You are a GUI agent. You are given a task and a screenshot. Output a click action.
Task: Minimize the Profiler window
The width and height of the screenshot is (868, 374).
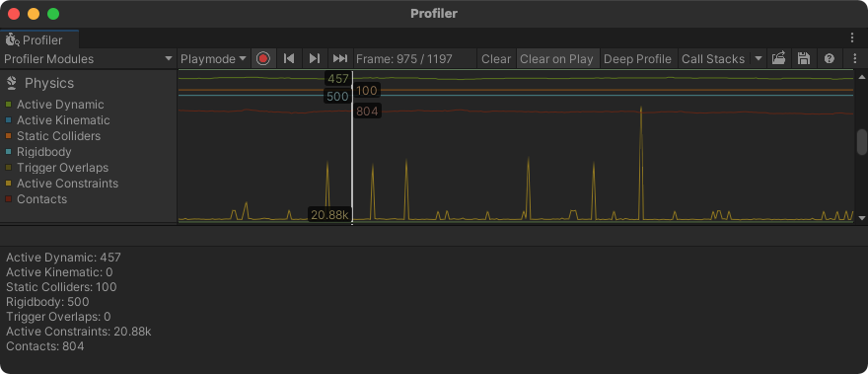[34, 14]
